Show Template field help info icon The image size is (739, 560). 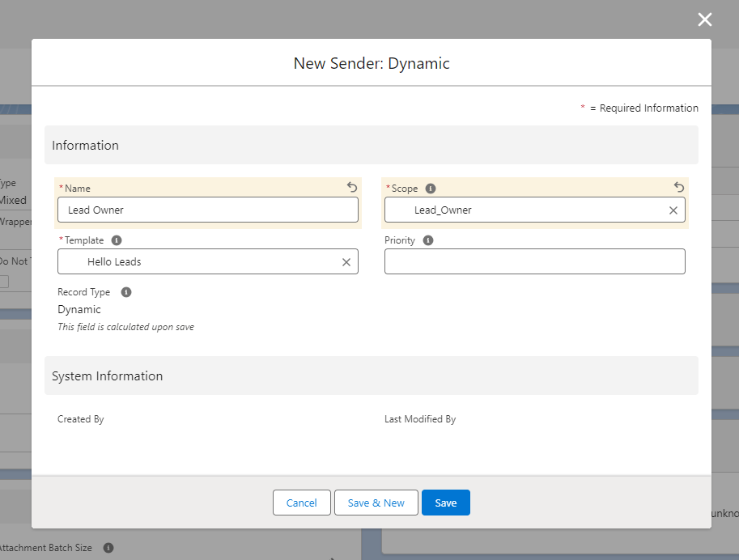click(117, 240)
